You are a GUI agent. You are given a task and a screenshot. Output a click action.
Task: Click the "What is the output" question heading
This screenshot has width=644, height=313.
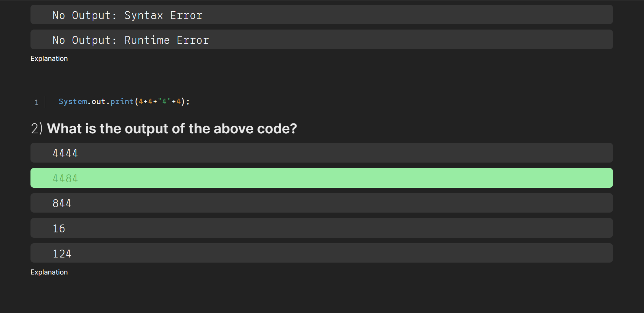pyautogui.click(x=172, y=129)
